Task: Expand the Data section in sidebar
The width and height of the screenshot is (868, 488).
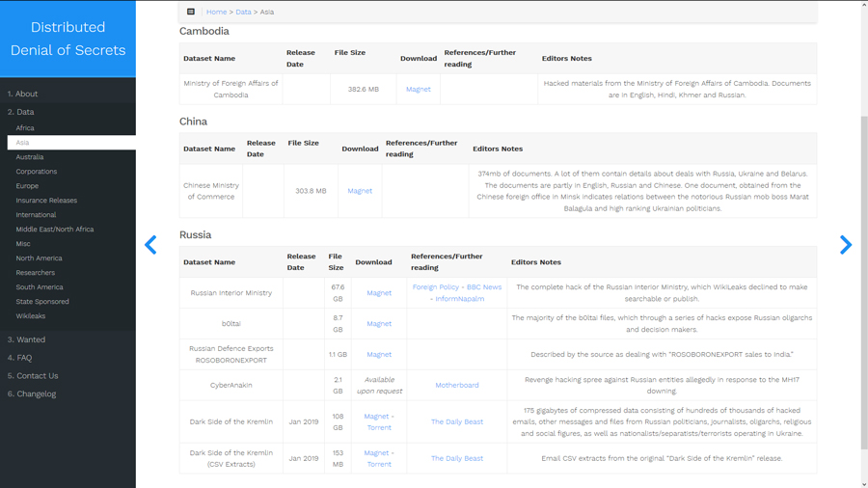Action: pyautogui.click(x=21, y=112)
